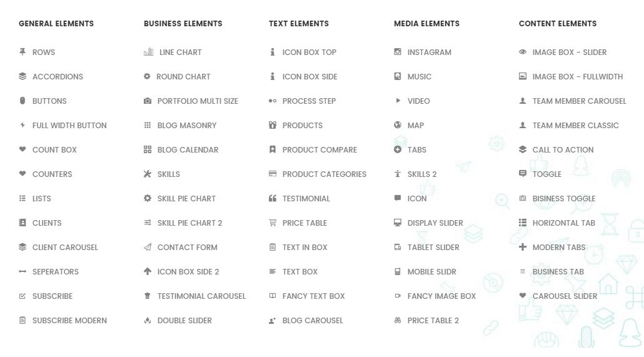Go to the Testimonial Carousel link

(201, 296)
